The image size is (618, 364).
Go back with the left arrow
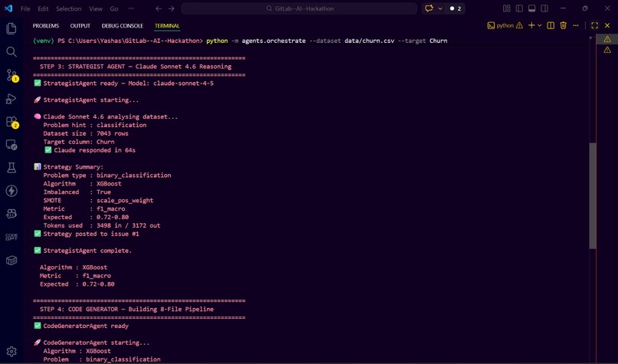click(x=159, y=8)
